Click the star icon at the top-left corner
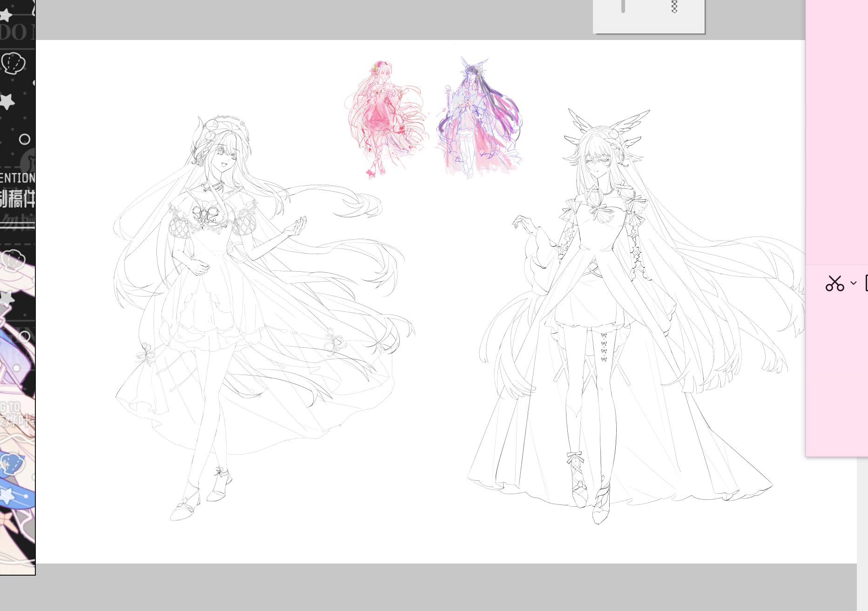 [x=6, y=15]
